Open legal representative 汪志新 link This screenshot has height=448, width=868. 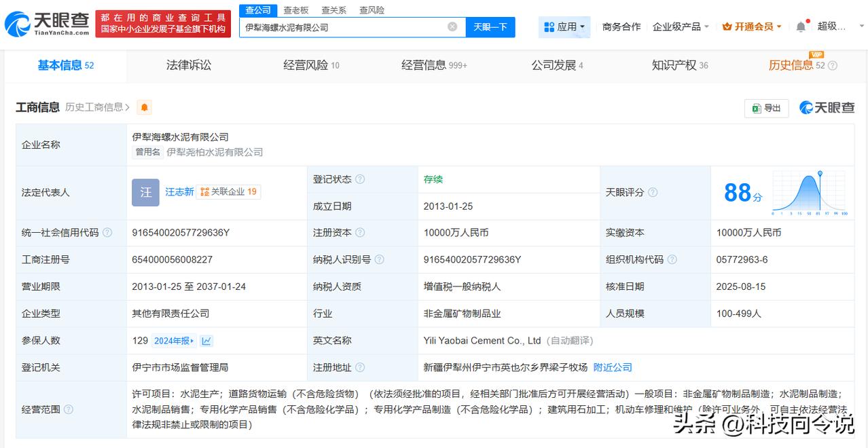click(179, 192)
